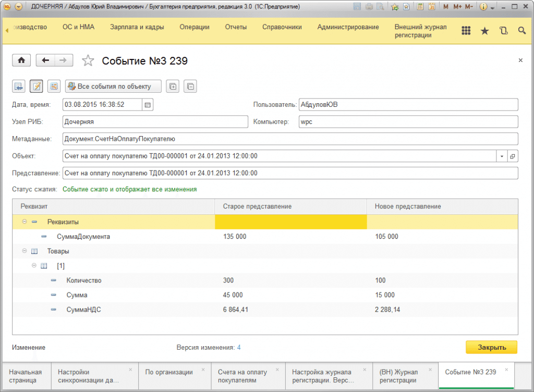The height and width of the screenshot is (392, 534).
Task: Close the По организации tab
Action: [203, 370]
